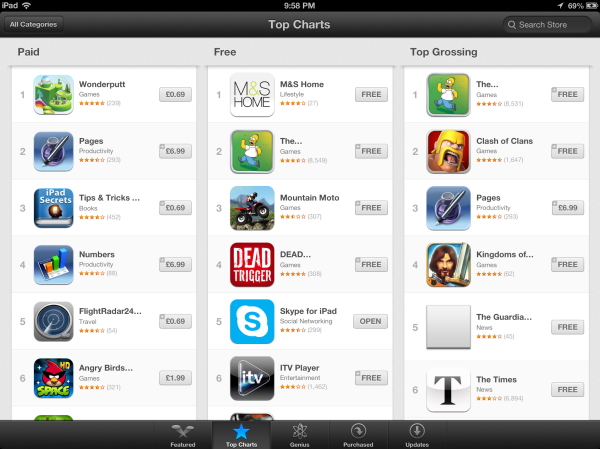Tap The Times app icon

448,390
